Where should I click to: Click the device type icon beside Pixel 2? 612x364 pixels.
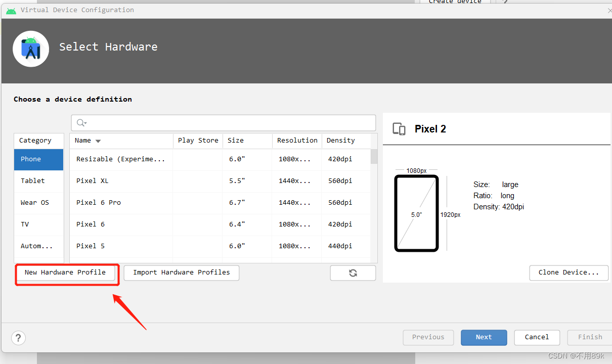click(x=400, y=129)
